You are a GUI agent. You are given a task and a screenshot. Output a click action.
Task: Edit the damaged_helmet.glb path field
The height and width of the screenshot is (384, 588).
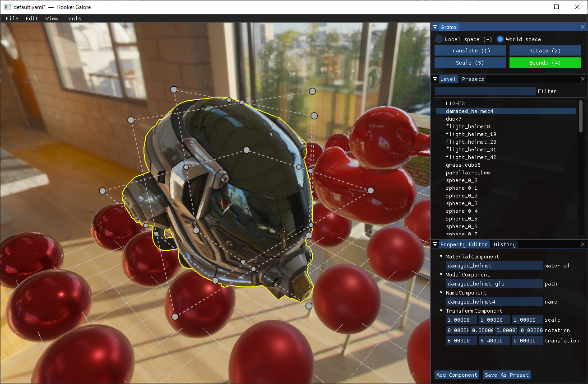[x=494, y=284]
